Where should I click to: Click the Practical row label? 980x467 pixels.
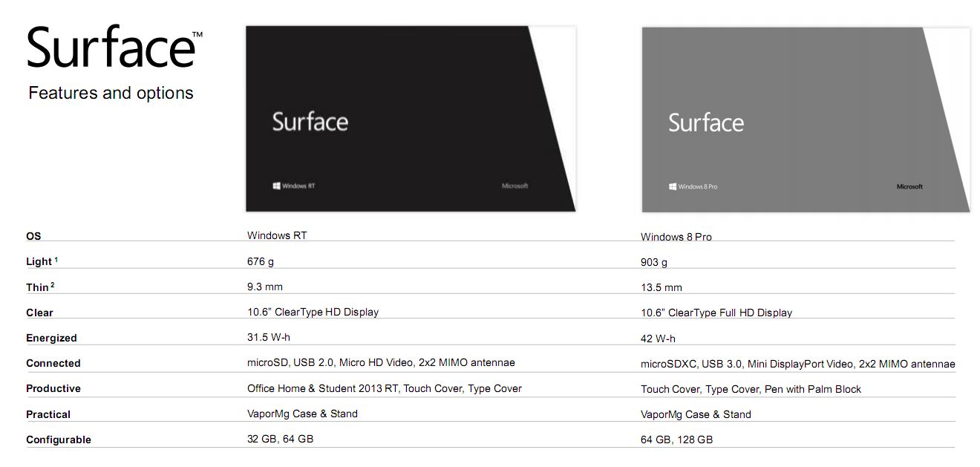pos(48,414)
